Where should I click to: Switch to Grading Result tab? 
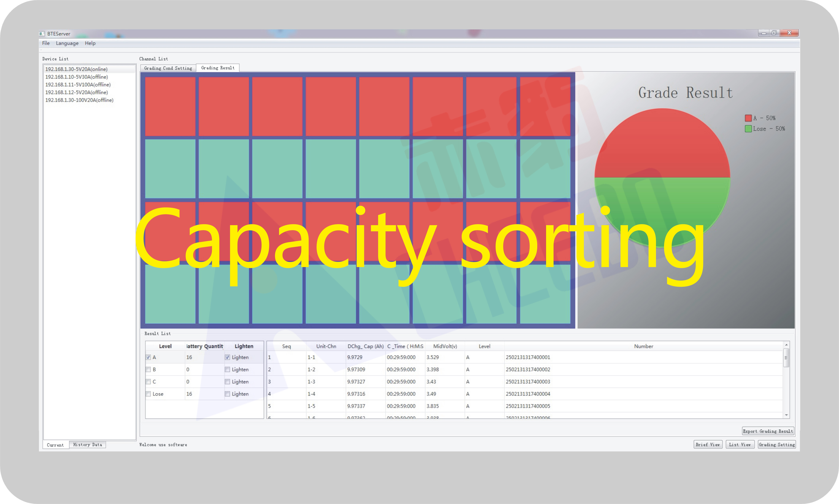[218, 68]
